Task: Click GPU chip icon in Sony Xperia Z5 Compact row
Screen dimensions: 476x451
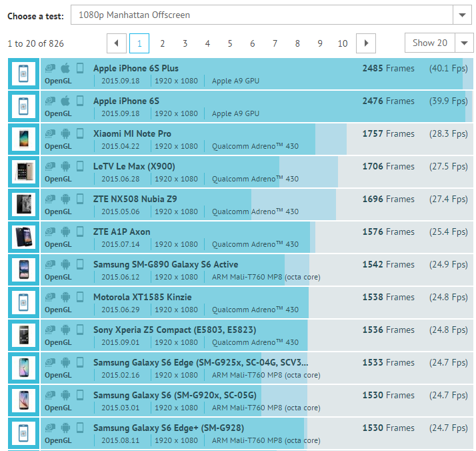Action: [51, 330]
